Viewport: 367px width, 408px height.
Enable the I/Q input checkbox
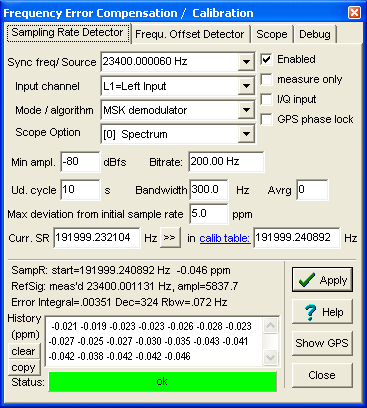[x=266, y=99]
